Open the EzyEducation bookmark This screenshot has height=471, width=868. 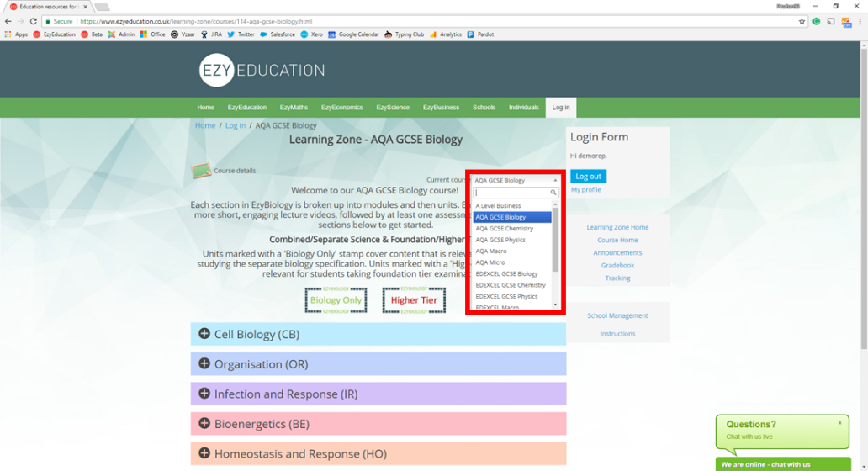pyautogui.click(x=54, y=34)
